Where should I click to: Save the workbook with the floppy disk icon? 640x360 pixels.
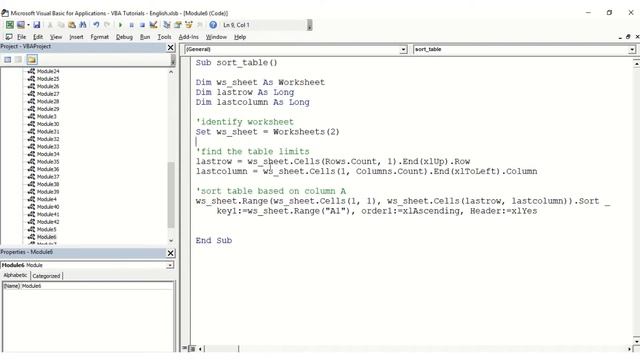[37, 25]
